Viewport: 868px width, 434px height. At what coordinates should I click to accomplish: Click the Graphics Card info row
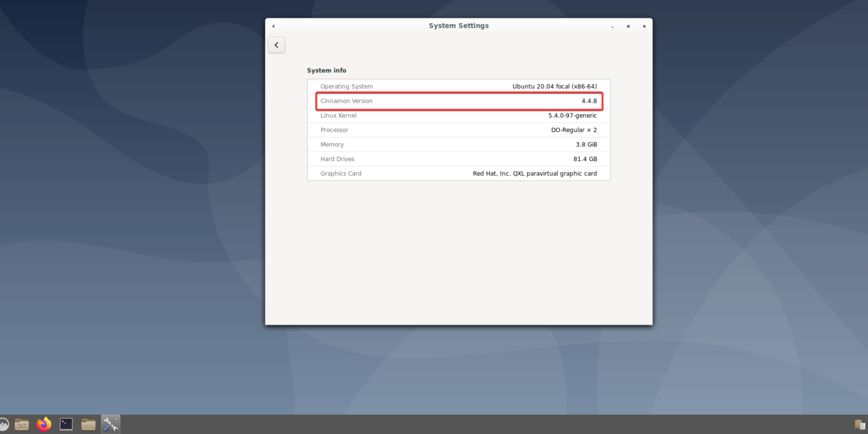[x=459, y=173]
